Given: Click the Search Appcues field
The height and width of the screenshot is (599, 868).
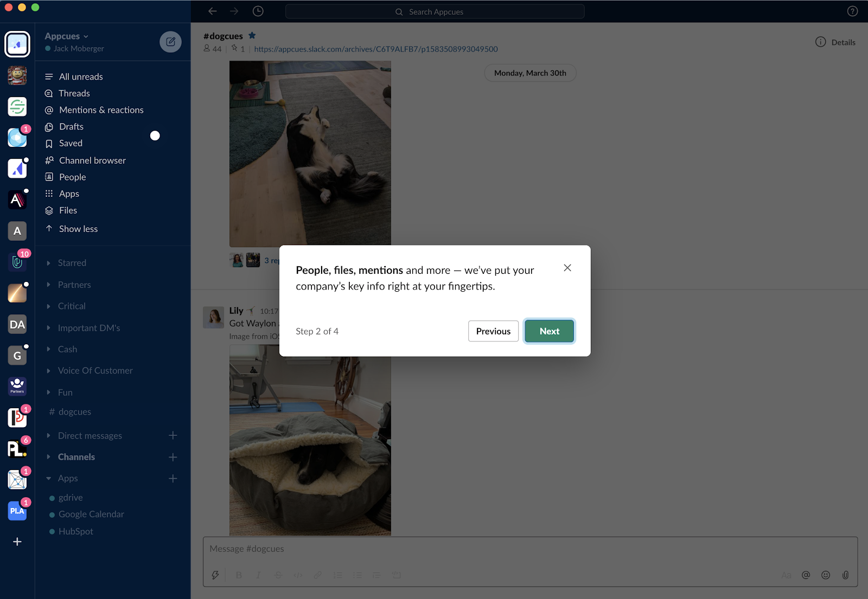Looking at the screenshot, I should coord(434,11).
